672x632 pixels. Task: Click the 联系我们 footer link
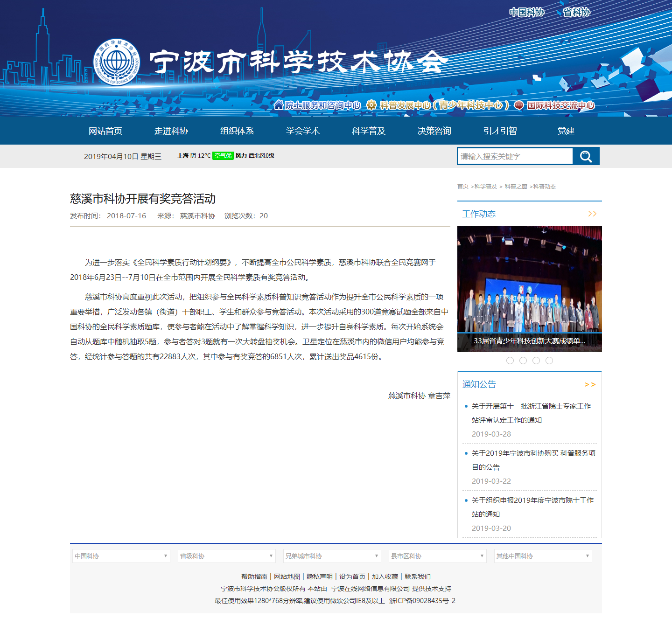[418, 577]
